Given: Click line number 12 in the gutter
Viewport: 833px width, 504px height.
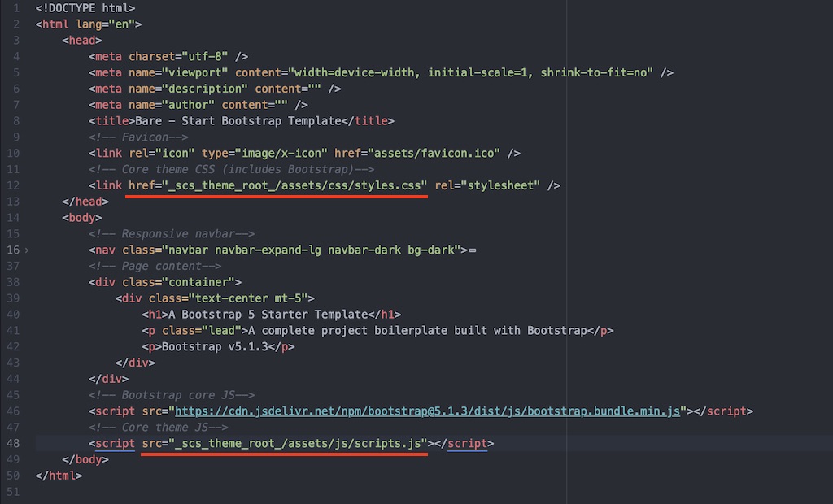Looking at the screenshot, I should [x=13, y=185].
